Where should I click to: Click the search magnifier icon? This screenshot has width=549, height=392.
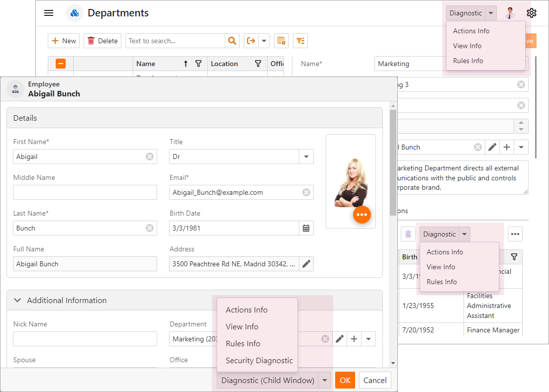click(x=232, y=41)
